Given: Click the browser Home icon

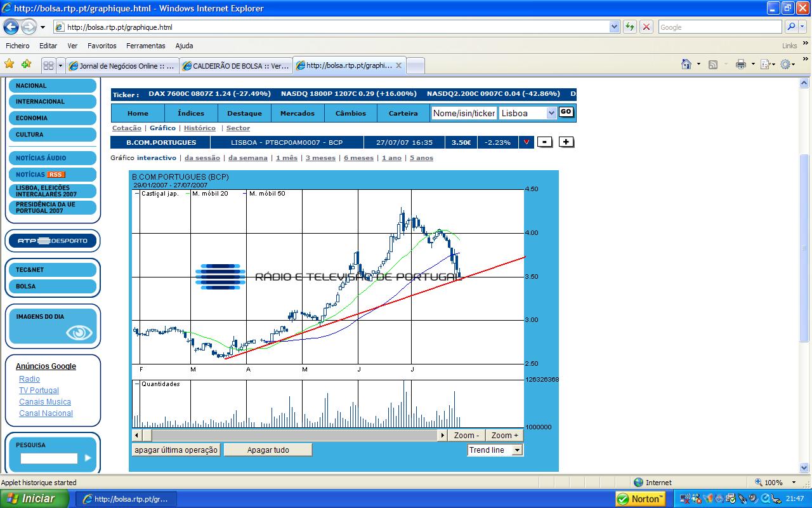Looking at the screenshot, I should point(686,64).
